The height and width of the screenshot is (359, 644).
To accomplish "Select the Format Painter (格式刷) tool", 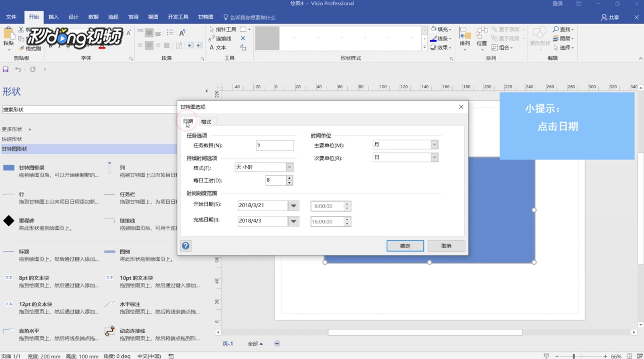I will 30,49.
